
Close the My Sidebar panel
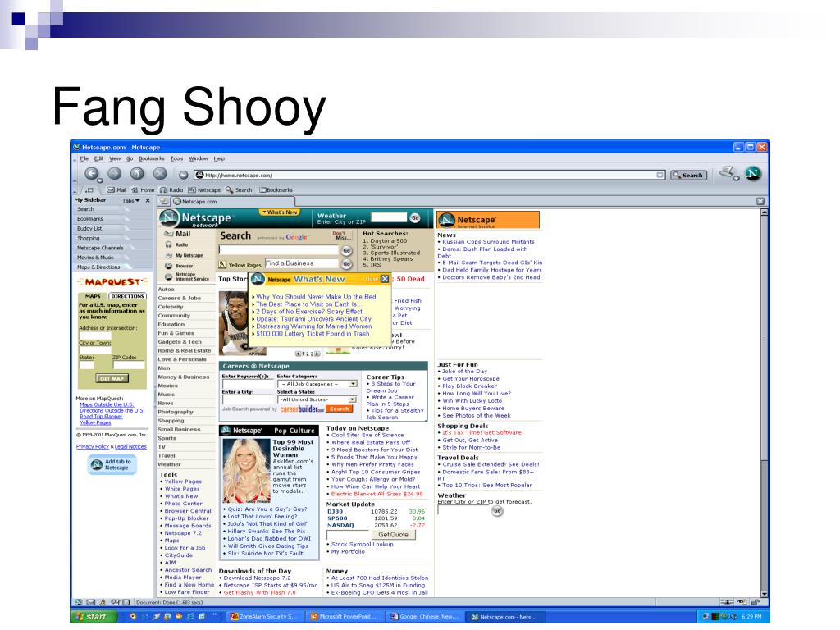click(148, 200)
